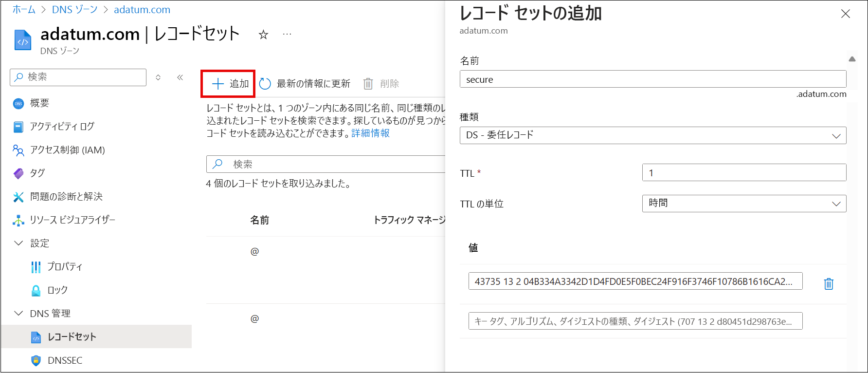The height and width of the screenshot is (373, 868).
Task: Click the favorite star next to the page title
Action: point(263,35)
